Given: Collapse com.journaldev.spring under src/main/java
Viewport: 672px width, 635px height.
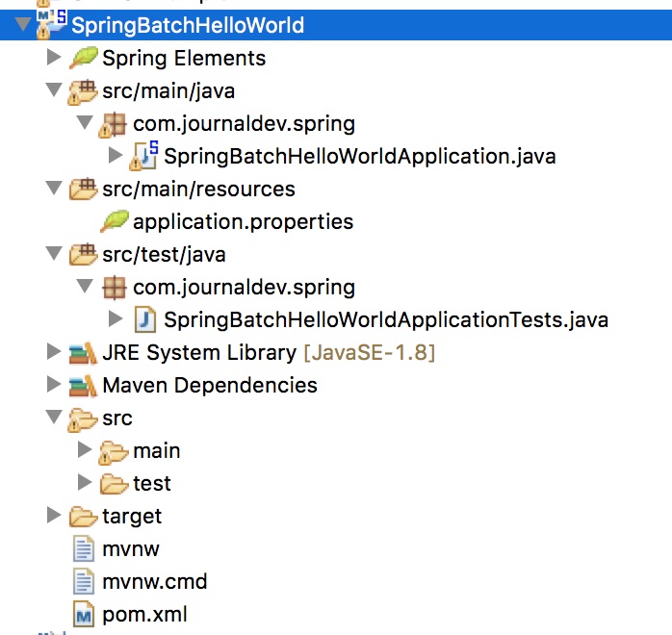Looking at the screenshot, I should point(85,122).
